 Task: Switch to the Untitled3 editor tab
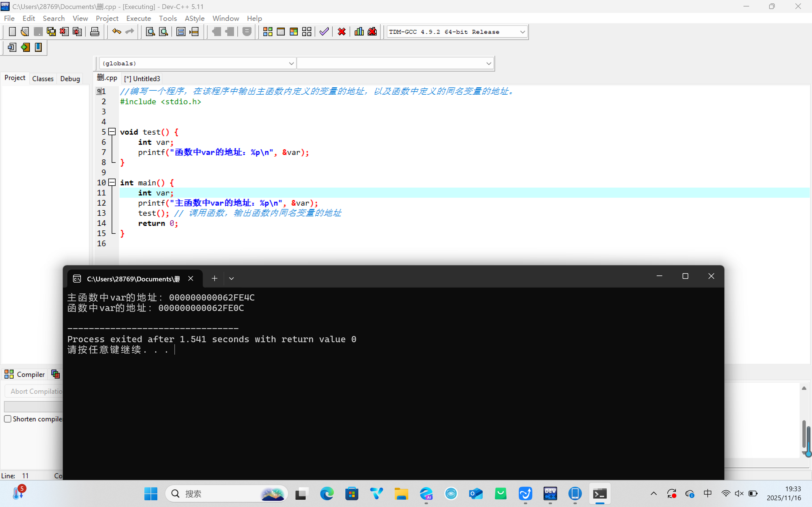coord(142,79)
